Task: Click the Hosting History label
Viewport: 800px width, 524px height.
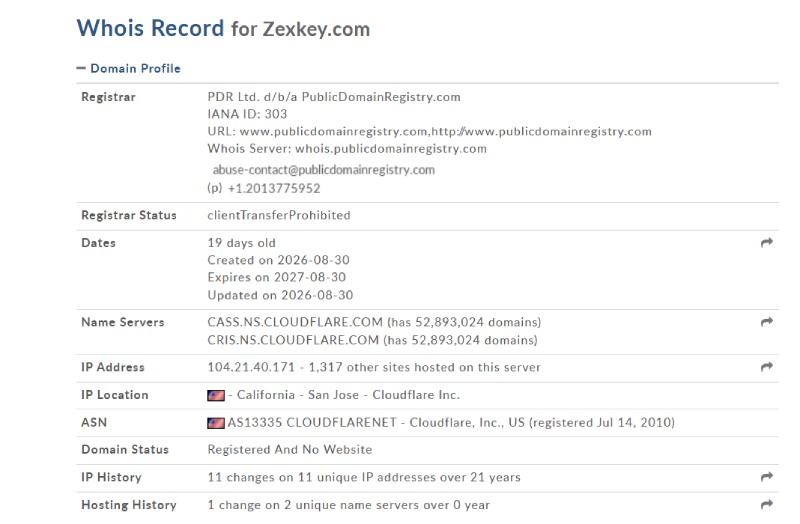Action: [129, 505]
